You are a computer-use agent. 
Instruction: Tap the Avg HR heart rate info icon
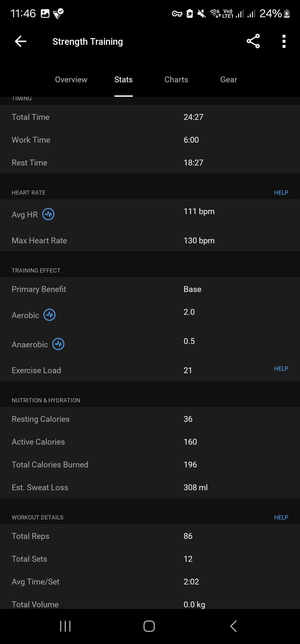48,214
